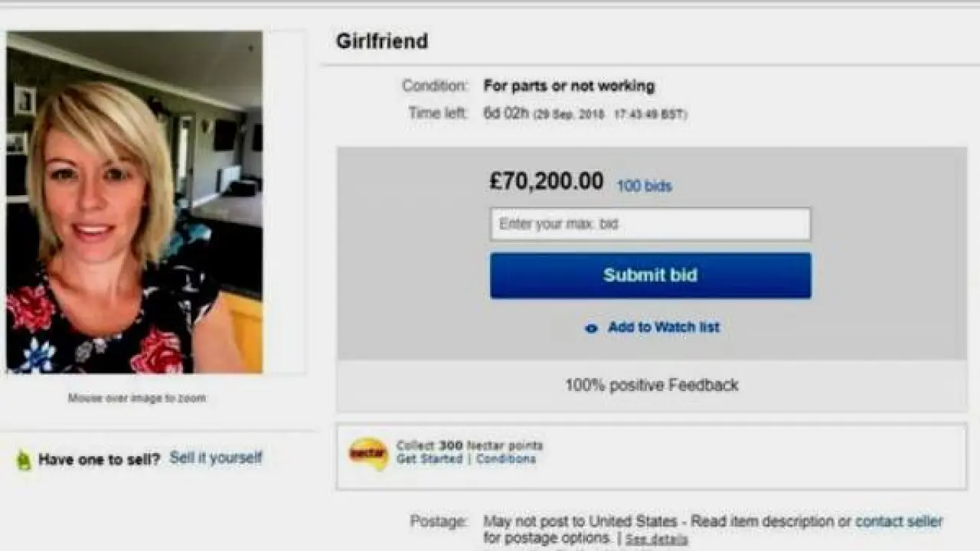Click the Nectar logo icon
Image resolution: width=980 pixels, height=551 pixels.
click(368, 453)
